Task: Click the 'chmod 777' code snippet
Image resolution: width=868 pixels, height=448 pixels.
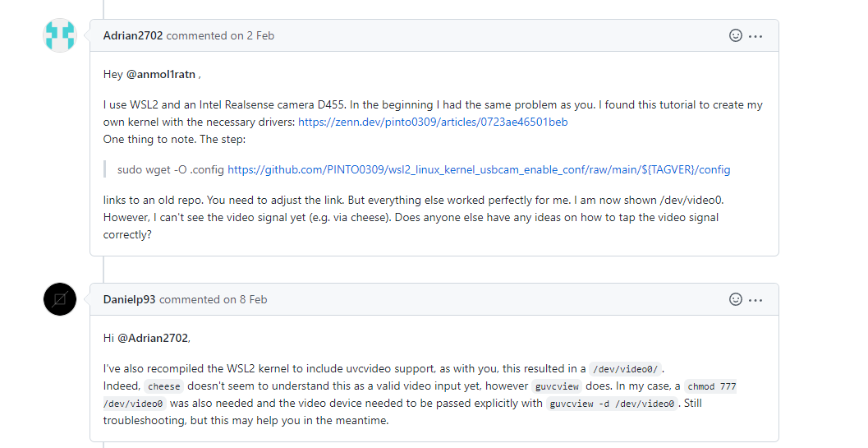Action: pyautogui.click(x=712, y=386)
